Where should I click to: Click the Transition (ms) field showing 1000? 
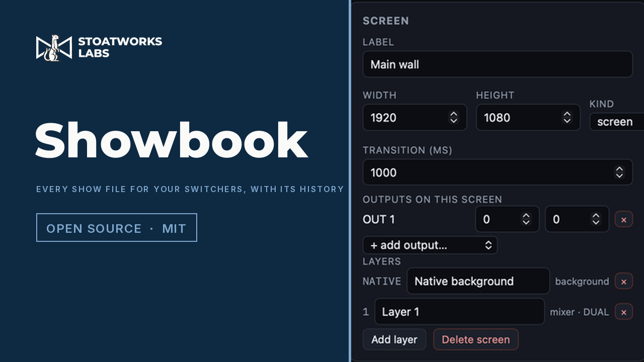(x=498, y=172)
